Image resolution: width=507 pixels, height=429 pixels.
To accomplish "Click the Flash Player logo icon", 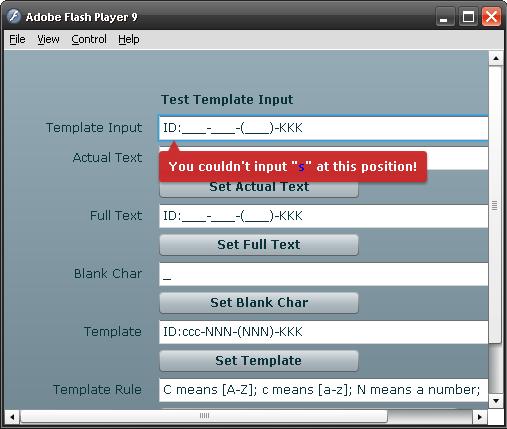I will 14,16.
